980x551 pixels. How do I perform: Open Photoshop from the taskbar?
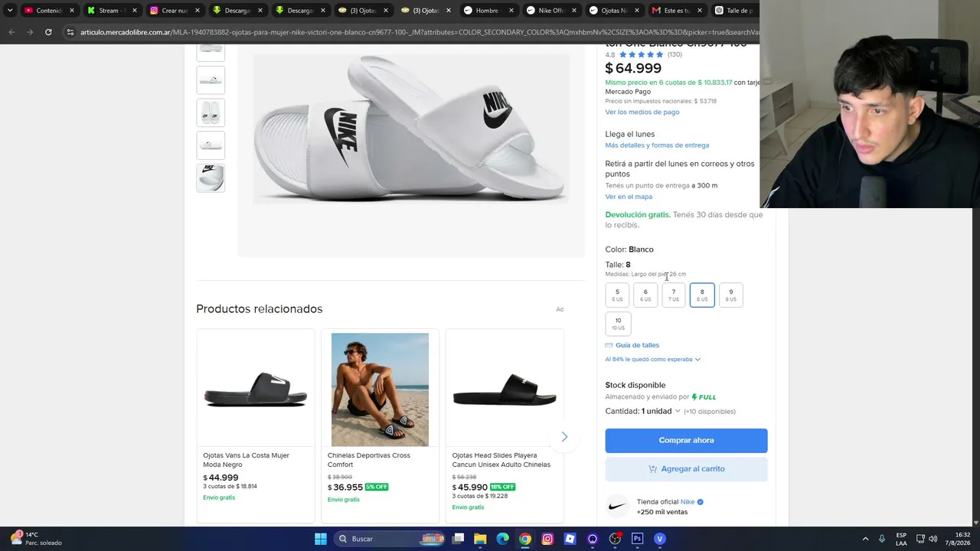pyautogui.click(x=637, y=539)
